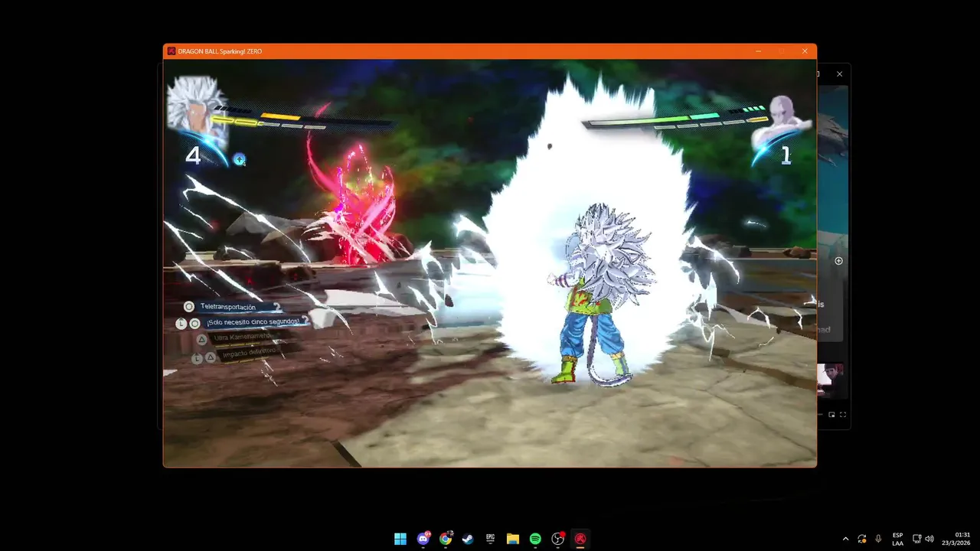This screenshot has height=551, width=980.
Task: Click the circle button icon beside Teletransportación
Action: 189,307
